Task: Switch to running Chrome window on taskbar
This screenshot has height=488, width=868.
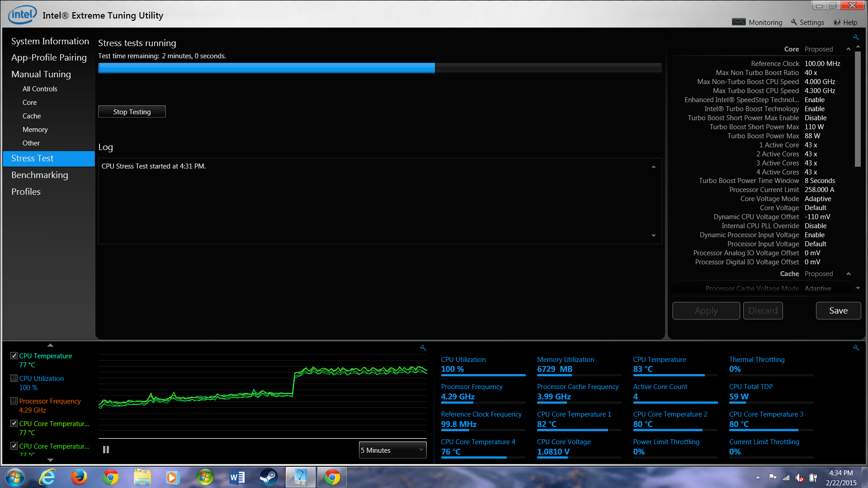Action: 332,477
